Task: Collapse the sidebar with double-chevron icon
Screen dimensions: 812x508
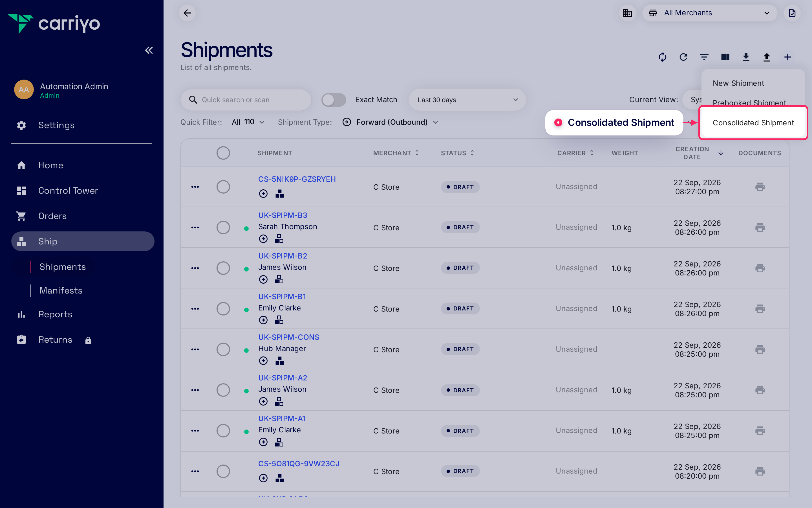Action: click(149, 51)
